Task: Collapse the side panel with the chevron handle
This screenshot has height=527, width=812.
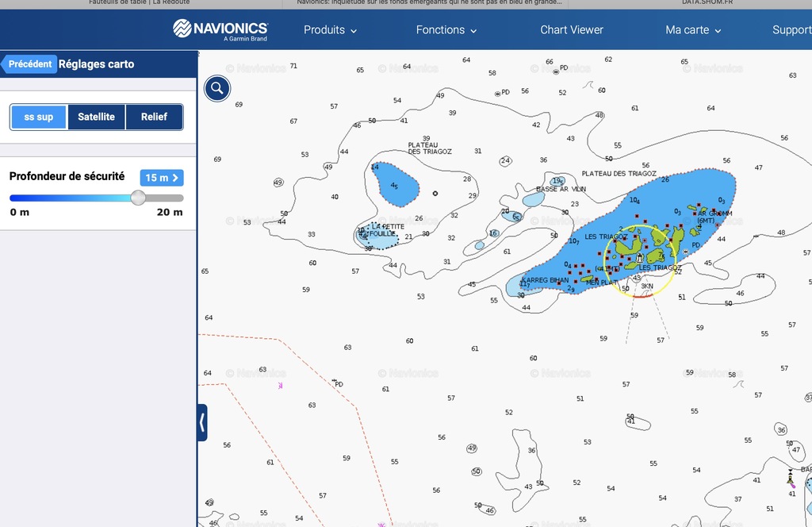Action: pos(202,423)
